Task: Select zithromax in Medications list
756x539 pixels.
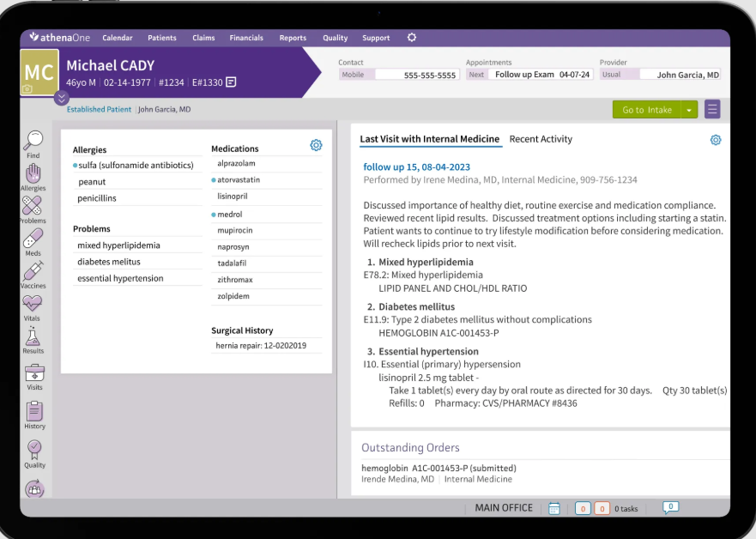Action: [x=267, y=280]
